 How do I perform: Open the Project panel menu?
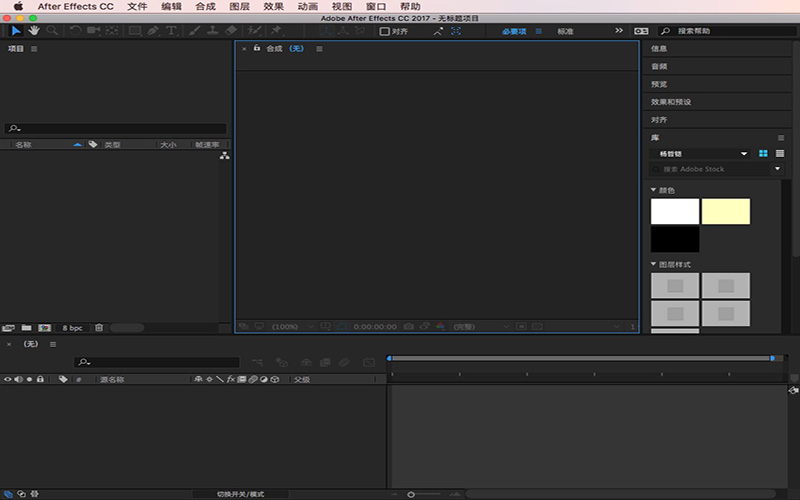click(x=34, y=49)
